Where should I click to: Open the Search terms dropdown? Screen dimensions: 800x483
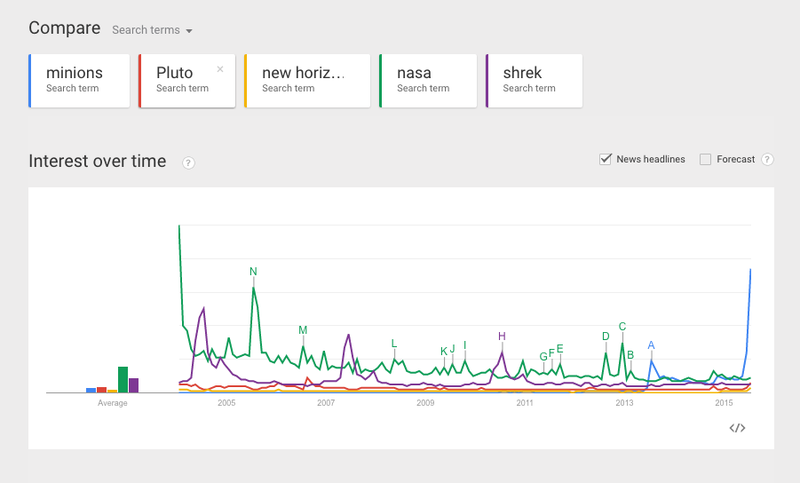pyautogui.click(x=151, y=30)
